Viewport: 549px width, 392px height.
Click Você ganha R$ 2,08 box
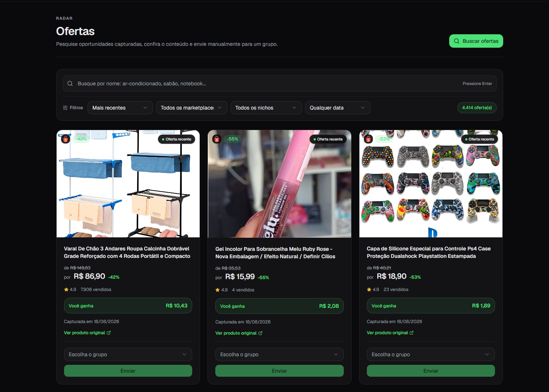pos(279,306)
